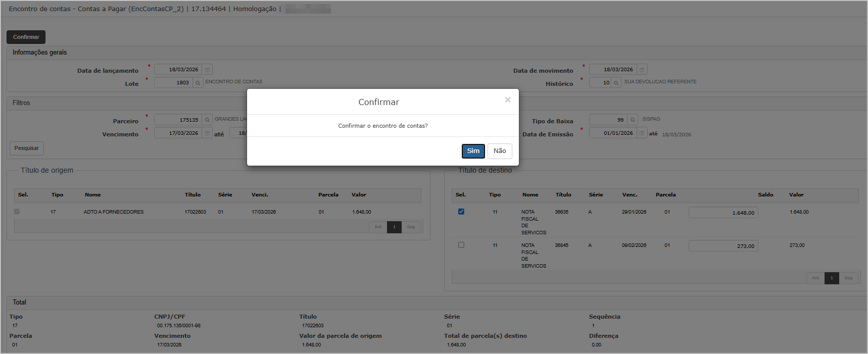Viewport: 868px width, 354px height.
Task: Click the search icon next to Histórico
Action: pos(616,83)
